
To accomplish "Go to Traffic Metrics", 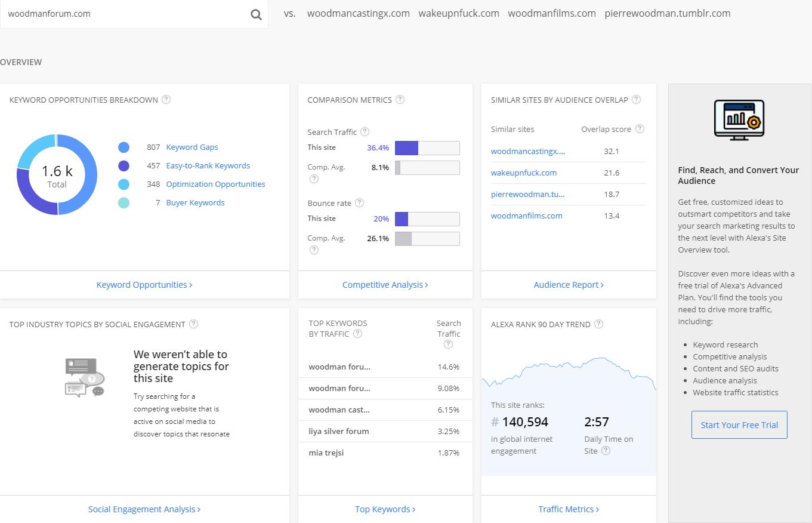I will click(x=569, y=509).
